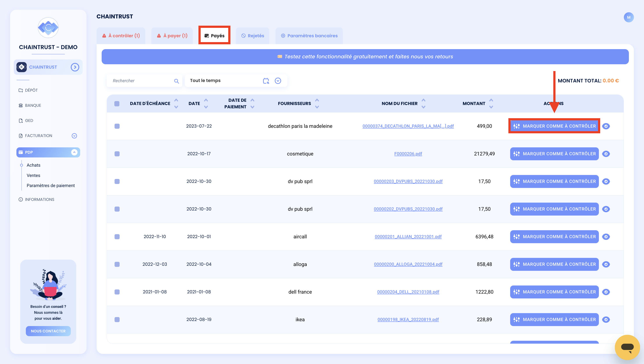Mark alloga invoice as à contrôler
The height and width of the screenshot is (364, 644).
pyautogui.click(x=554, y=264)
